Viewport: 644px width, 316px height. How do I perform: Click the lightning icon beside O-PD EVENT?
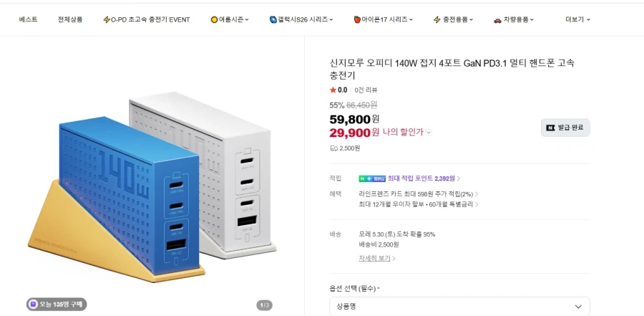[x=107, y=20]
